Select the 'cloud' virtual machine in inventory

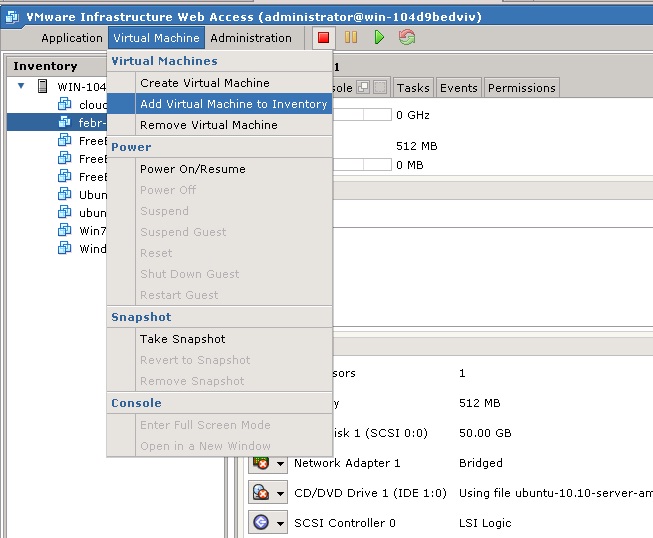coord(92,105)
